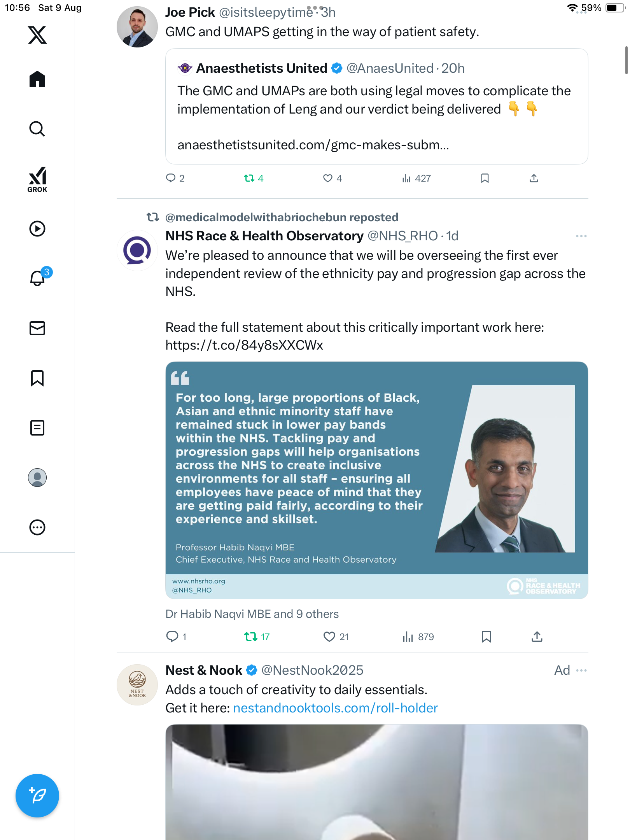Like the NHS Race & Health Observatory post

coord(329,637)
